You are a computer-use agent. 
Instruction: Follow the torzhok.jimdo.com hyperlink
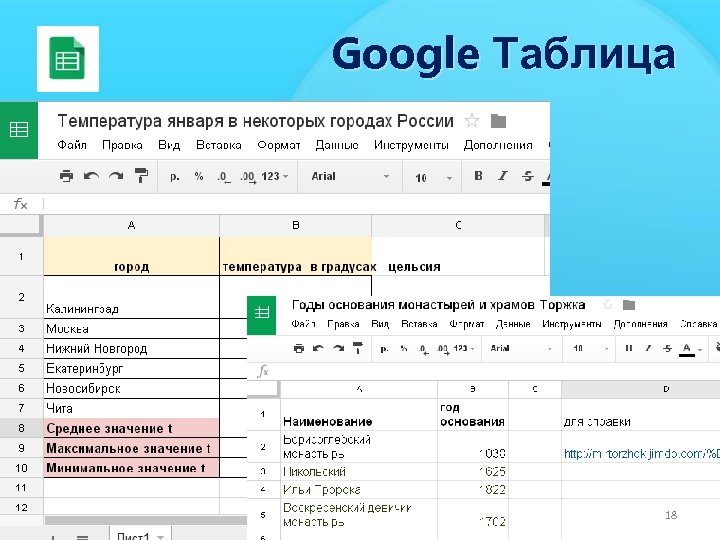point(641,454)
